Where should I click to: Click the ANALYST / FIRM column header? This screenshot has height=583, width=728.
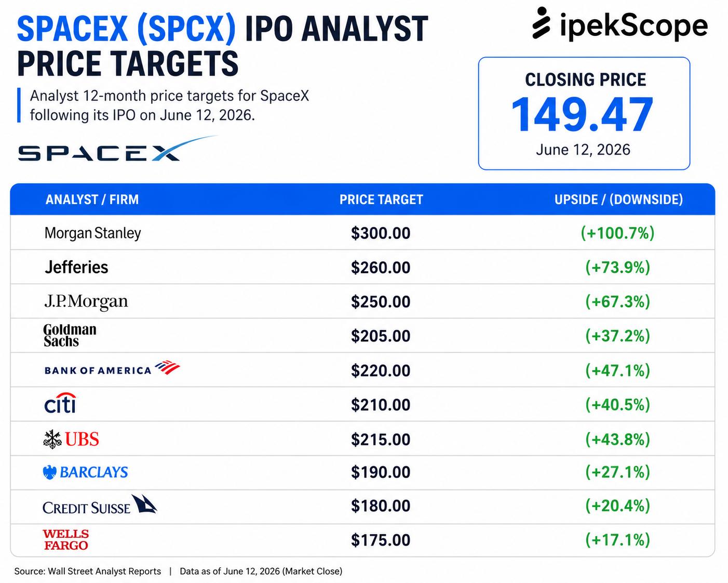[x=92, y=200]
